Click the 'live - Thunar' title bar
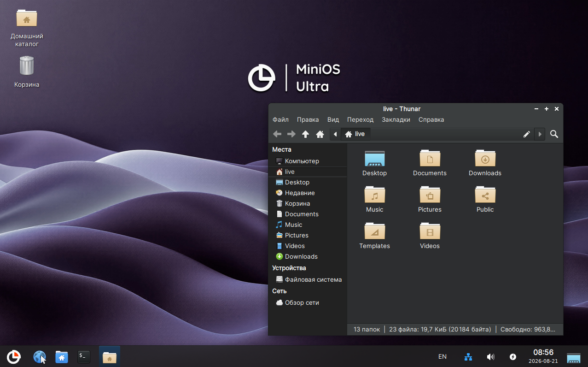This screenshot has height=367, width=588. [x=402, y=109]
